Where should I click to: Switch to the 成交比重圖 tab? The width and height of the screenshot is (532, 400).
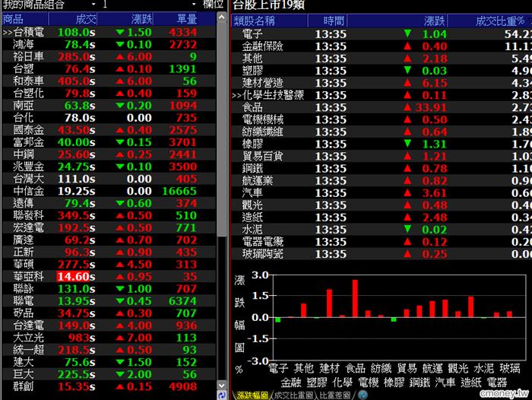[x=293, y=395]
